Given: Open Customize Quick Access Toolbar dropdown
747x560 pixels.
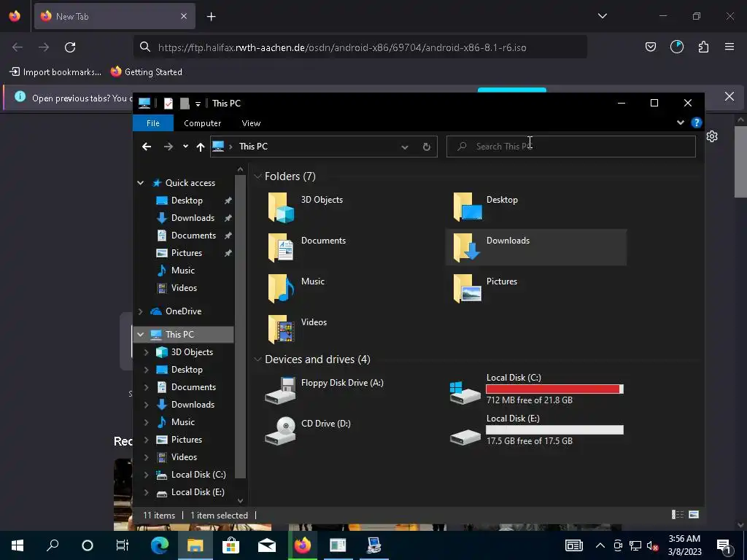Looking at the screenshot, I should coord(198,104).
